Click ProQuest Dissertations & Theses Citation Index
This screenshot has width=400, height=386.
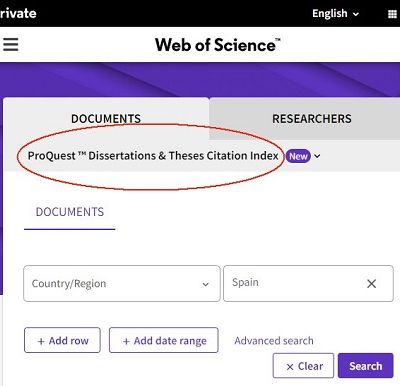point(153,156)
